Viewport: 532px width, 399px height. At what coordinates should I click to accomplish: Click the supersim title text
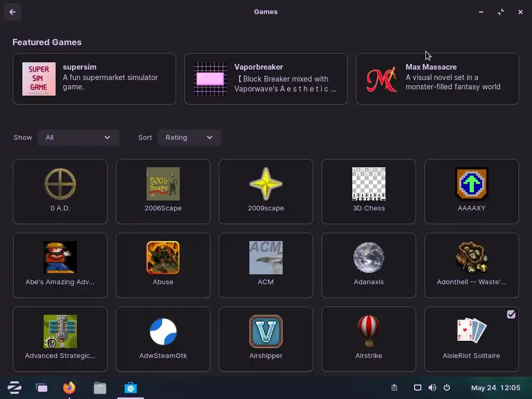79,67
